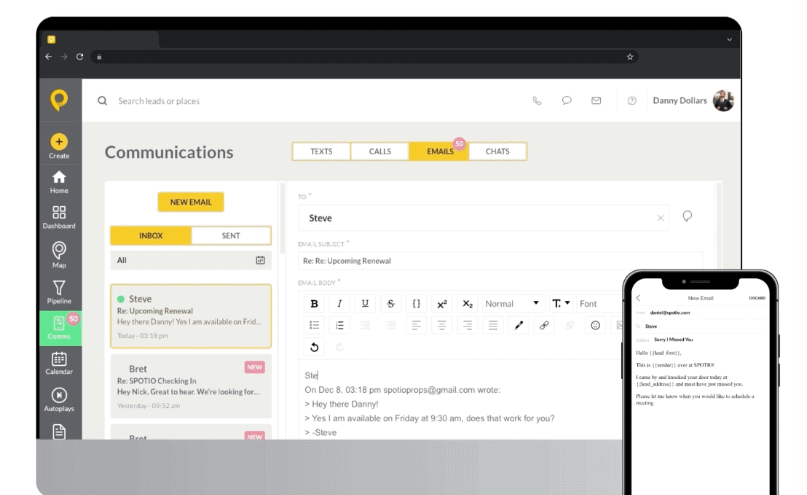807x495 pixels.
Task: Open Steve's Upcoming Renewal email
Action: tap(191, 316)
